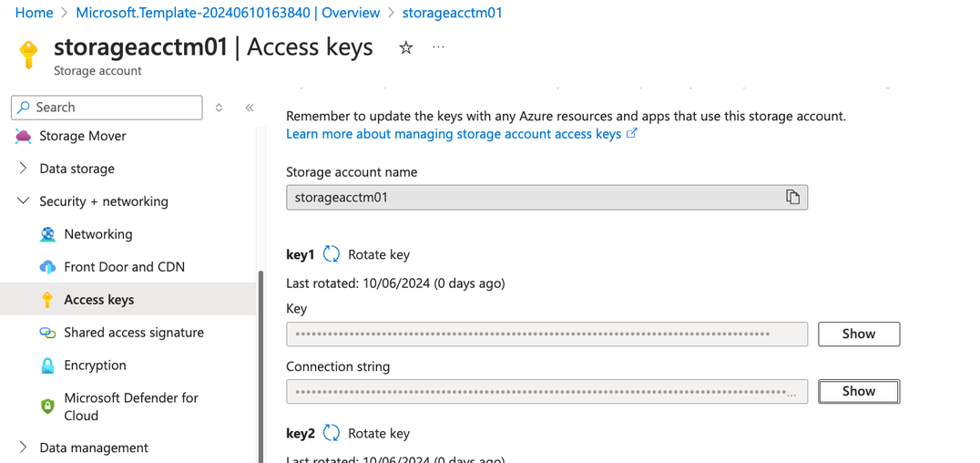The image size is (980, 463).
Task: Expand the Data storage section
Action: point(24,169)
